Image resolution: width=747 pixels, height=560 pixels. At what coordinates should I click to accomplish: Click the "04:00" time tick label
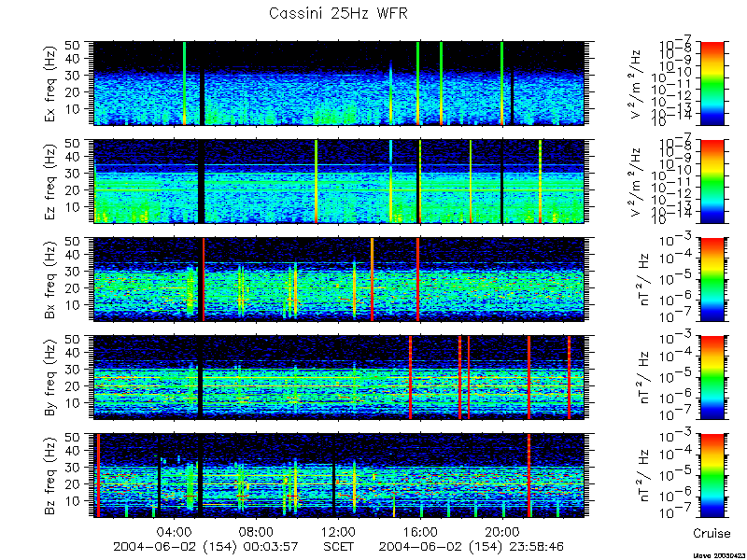175,531
